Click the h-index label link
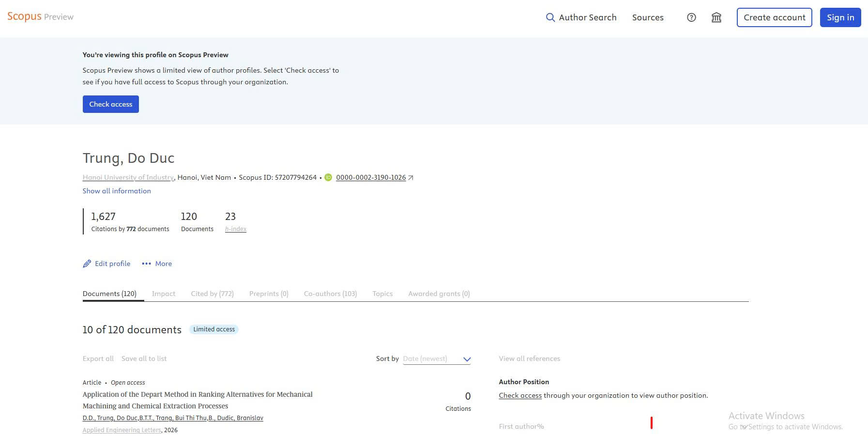 coord(236,229)
